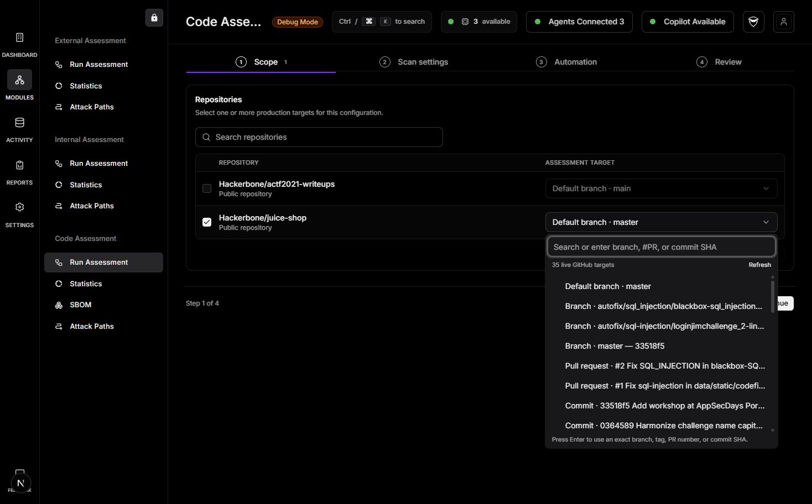
Task: Open the SBOM menu item
Action: pyautogui.click(x=103, y=305)
